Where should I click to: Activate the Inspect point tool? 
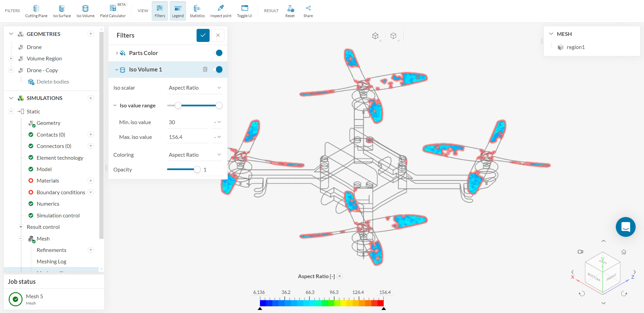tap(221, 11)
